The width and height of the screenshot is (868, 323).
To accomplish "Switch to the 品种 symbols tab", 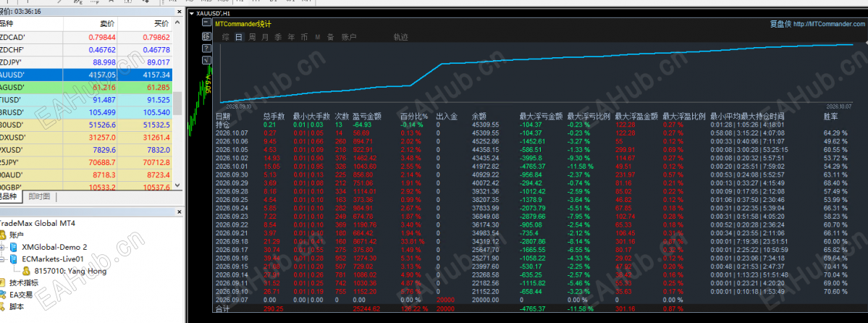I will pyautogui.click(x=11, y=197).
